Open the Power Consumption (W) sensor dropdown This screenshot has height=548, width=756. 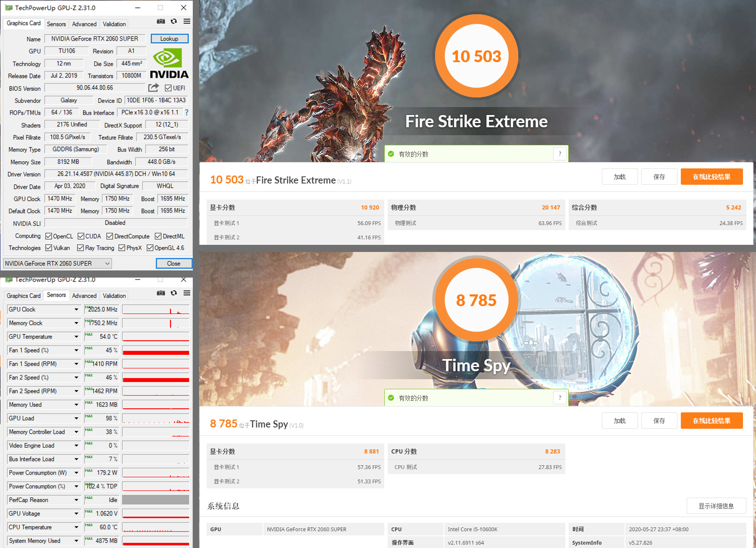point(76,473)
